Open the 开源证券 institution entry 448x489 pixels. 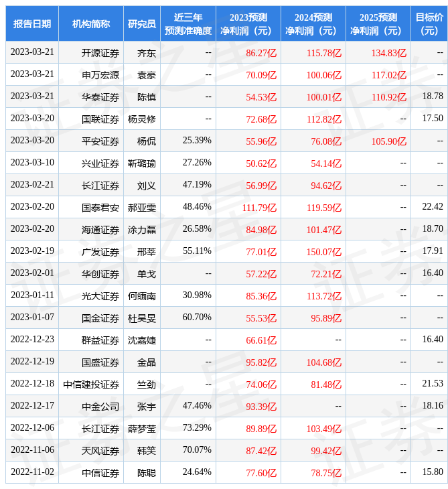pyautogui.click(x=100, y=52)
